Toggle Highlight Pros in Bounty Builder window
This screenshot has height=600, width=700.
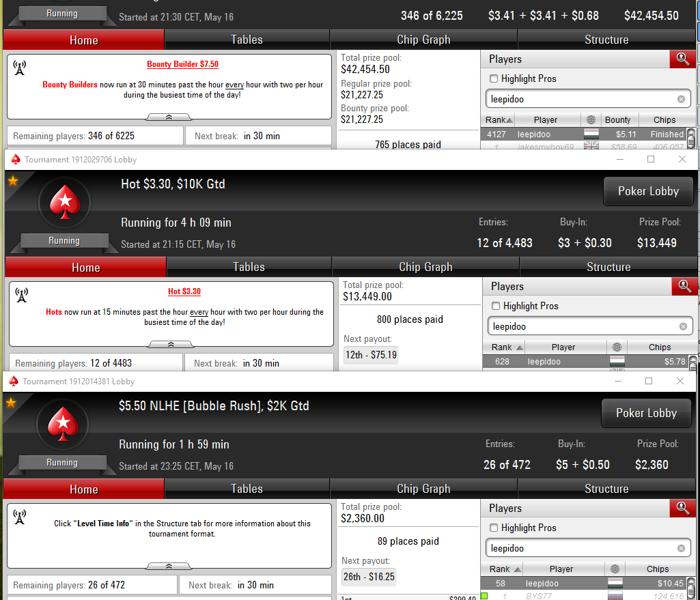click(494, 78)
